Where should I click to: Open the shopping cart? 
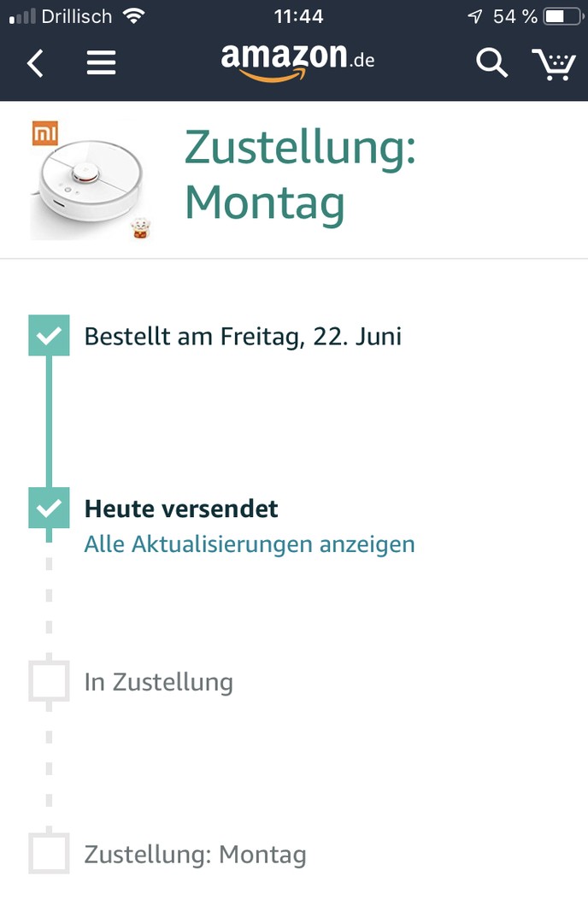(554, 63)
